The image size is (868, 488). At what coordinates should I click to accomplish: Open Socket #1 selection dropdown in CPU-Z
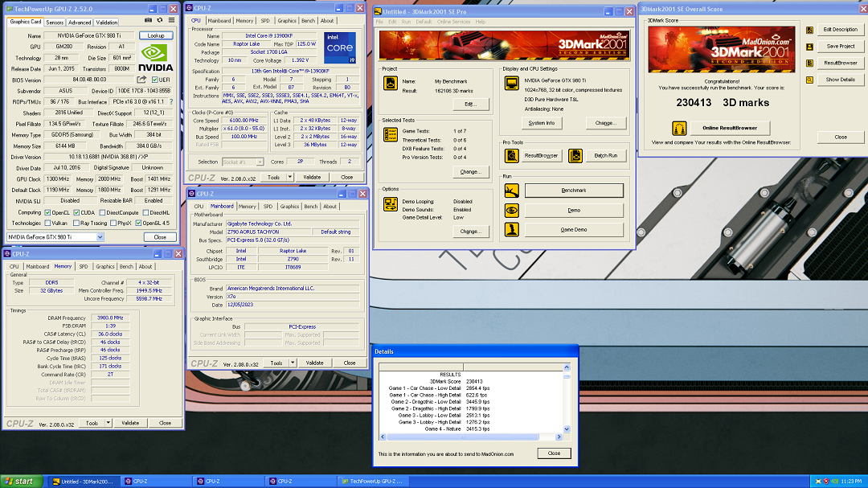click(x=243, y=162)
